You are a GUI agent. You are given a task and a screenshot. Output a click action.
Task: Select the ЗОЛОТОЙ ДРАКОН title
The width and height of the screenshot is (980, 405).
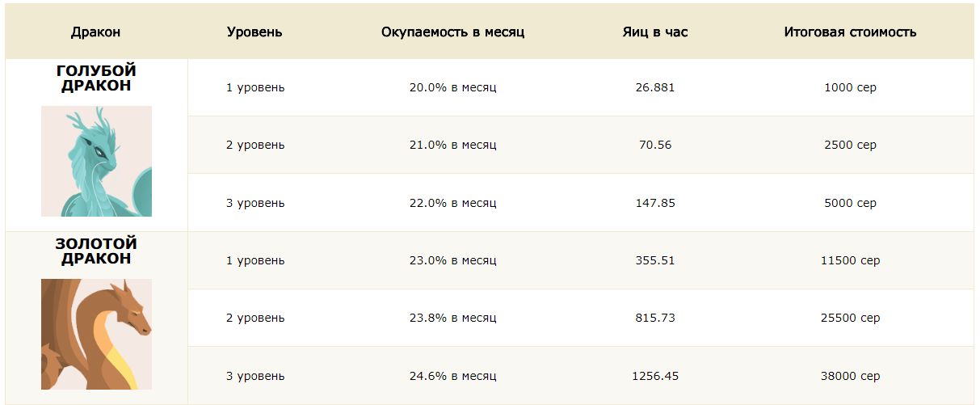click(96, 251)
